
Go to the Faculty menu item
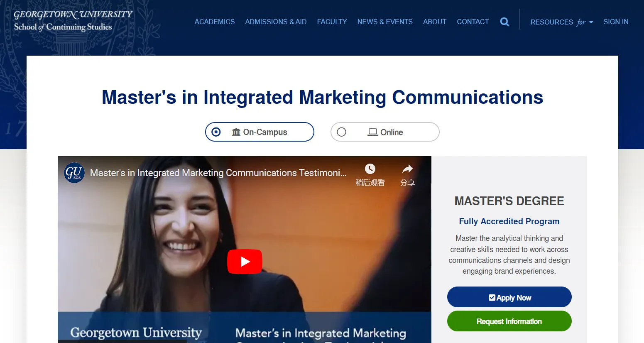(332, 22)
